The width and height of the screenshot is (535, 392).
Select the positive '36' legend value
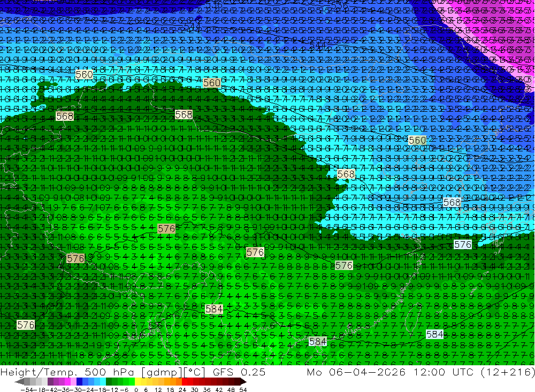[x=207, y=390]
